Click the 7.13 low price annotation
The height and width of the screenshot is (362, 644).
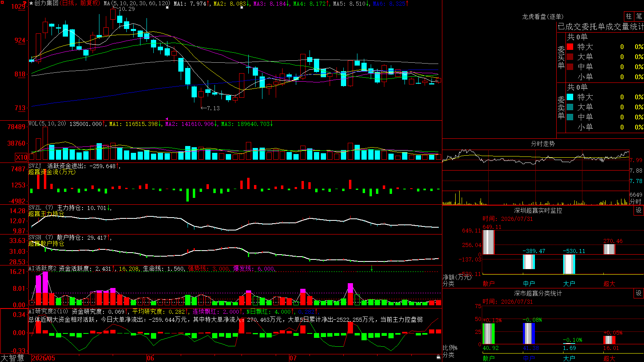coord(213,108)
